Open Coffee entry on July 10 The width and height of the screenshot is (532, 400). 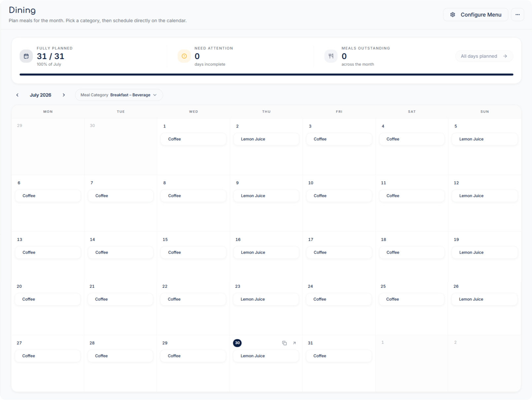point(339,196)
